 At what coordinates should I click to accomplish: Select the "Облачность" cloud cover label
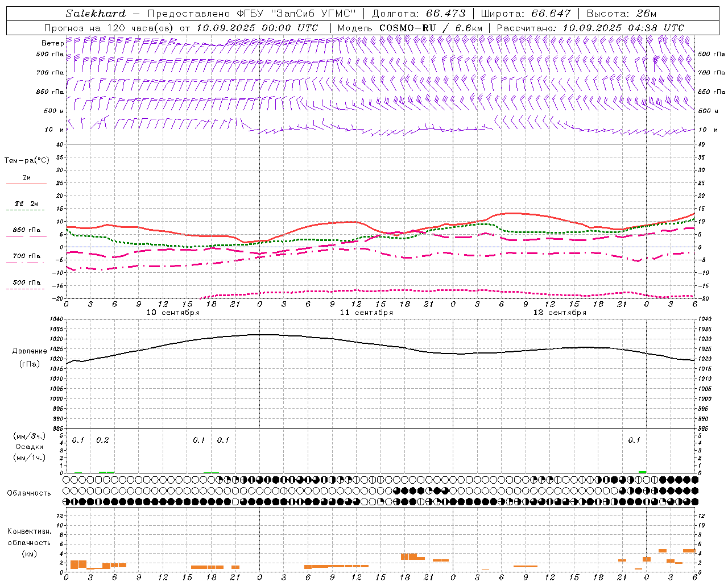click(29, 493)
